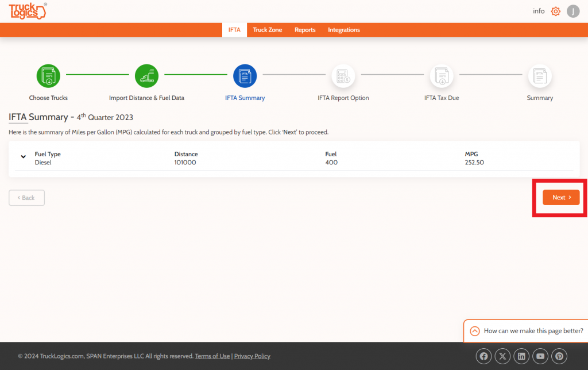Open the YouTube icon in footer
The width and height of the screenshot is (588, 370).
[x=540, y=356]
